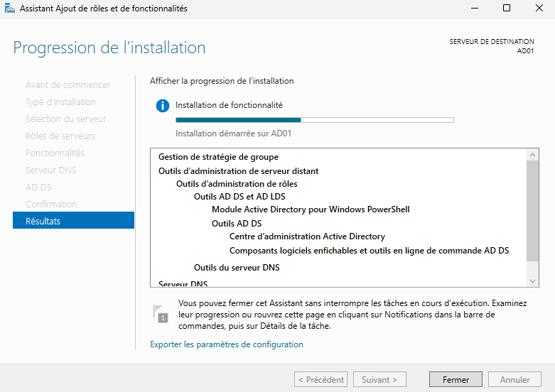The width and height of the screenshot is (555, 392).
Task: Select Centre d'administration Active Directory item
Action: coord(307,236)
